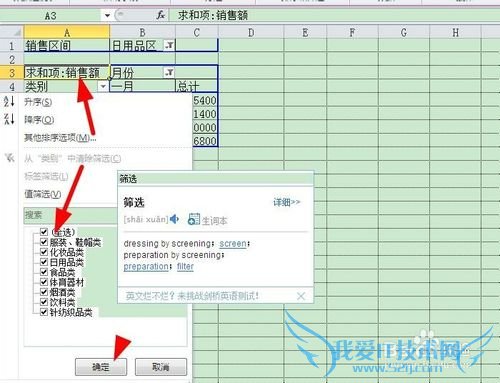Follow the preparation translation link

(146, 267)
